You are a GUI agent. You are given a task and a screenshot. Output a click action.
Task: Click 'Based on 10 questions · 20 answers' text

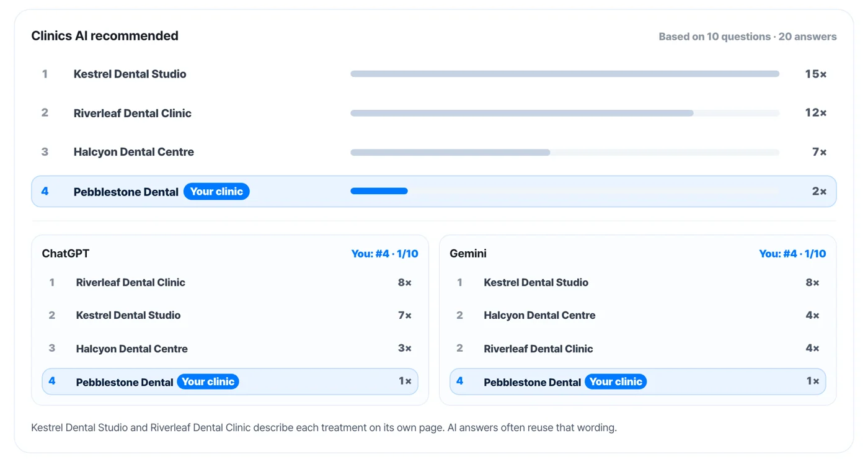747,37
